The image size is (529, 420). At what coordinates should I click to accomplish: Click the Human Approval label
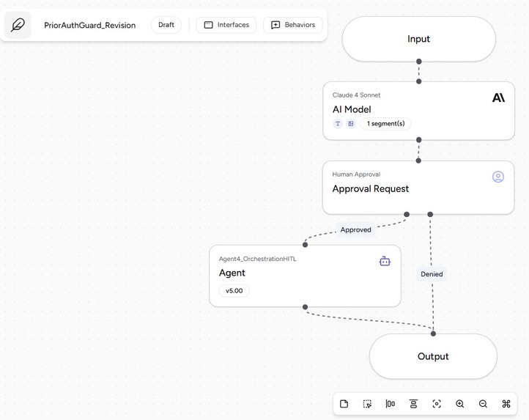(356, 174)
